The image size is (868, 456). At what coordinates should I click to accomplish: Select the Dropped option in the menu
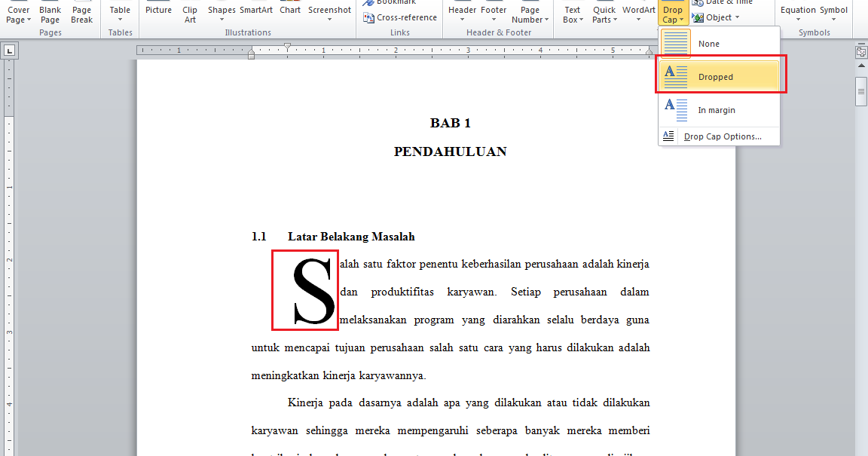pyautogui.click(x=715, y=76)
